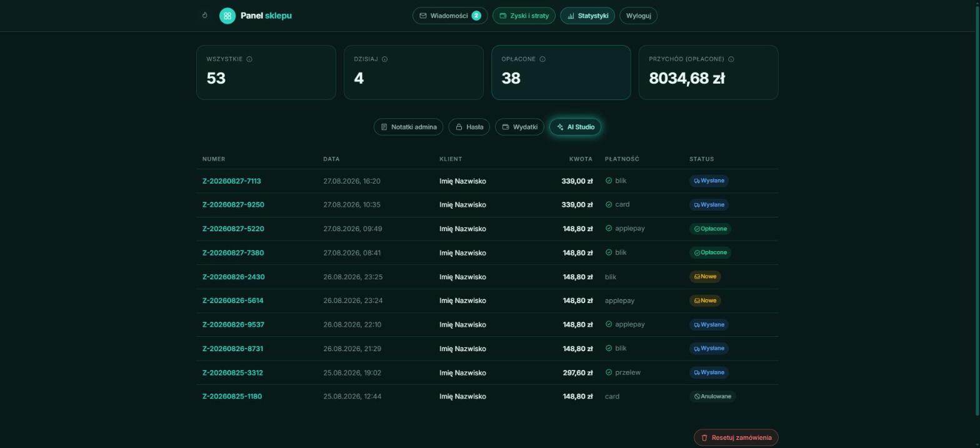Open order Z-20260827-7380
This screenshot has height=448, width=980.
tap(233, 253)
